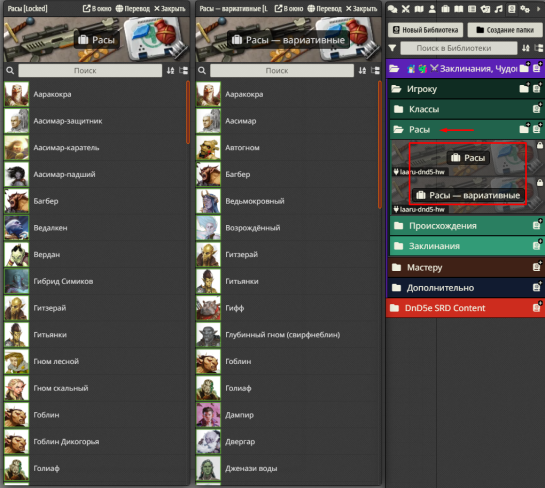Viewport: 545px width, 488px height.
Task: Create compendium inside the Дополнительно folder
Action: (x=537, y=287)
